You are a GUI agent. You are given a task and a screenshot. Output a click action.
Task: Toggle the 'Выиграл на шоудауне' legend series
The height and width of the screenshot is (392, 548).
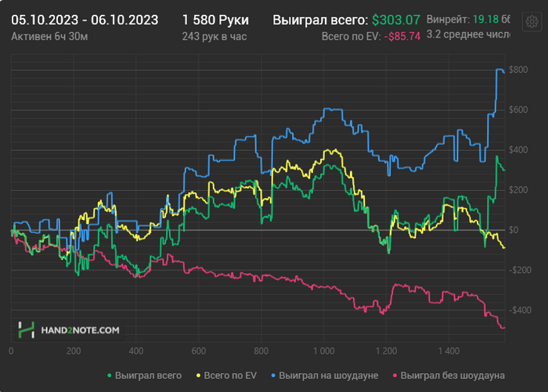[x=325, y=376]
